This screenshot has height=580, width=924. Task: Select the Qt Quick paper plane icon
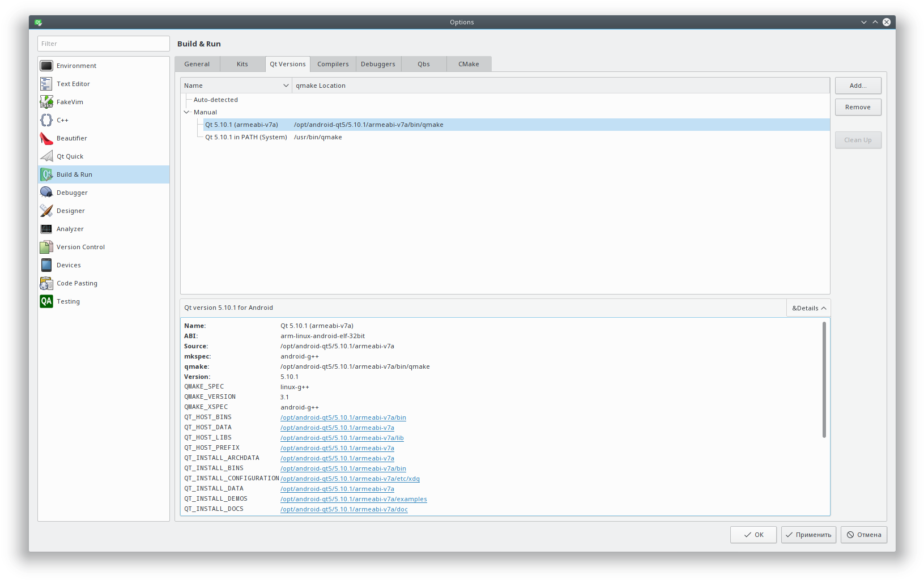click(46, 156)
